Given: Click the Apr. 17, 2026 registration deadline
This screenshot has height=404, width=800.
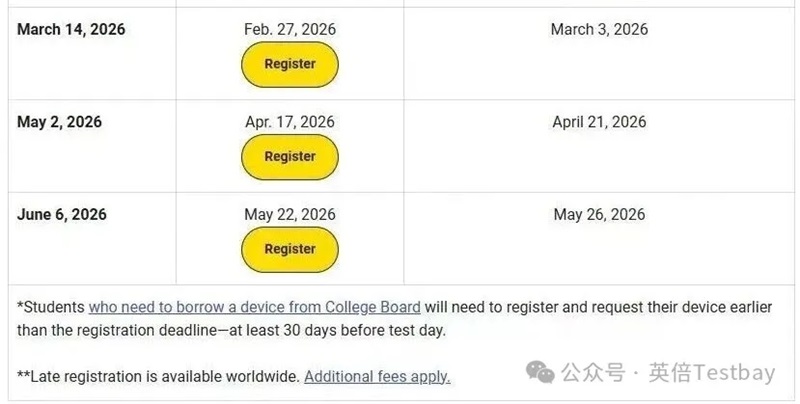Looking at the screenshot, I should pyautogui.click(x=290, y=122).
